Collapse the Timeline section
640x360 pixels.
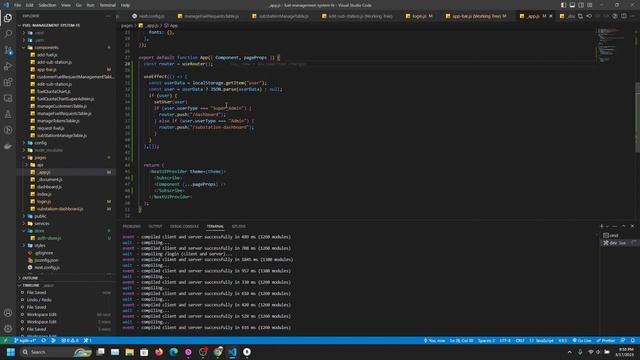point(66,285)
